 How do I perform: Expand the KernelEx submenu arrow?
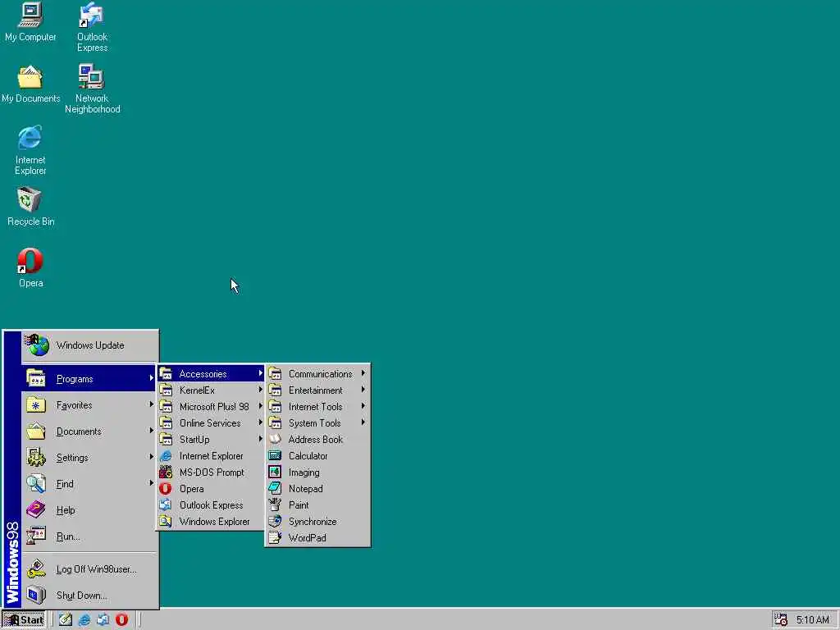point(260,390)
